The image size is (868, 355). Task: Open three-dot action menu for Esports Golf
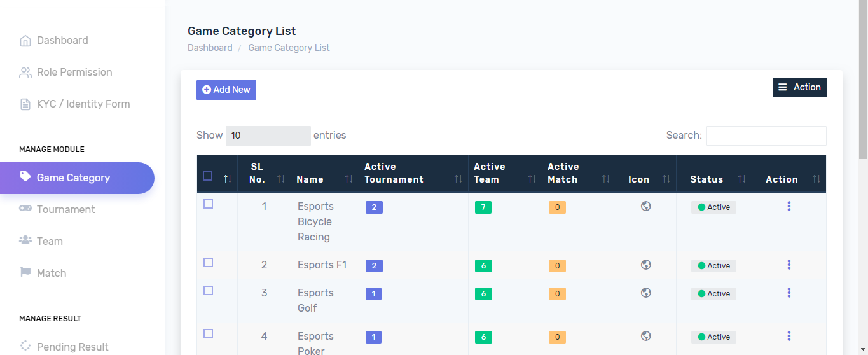pos(789,293)
